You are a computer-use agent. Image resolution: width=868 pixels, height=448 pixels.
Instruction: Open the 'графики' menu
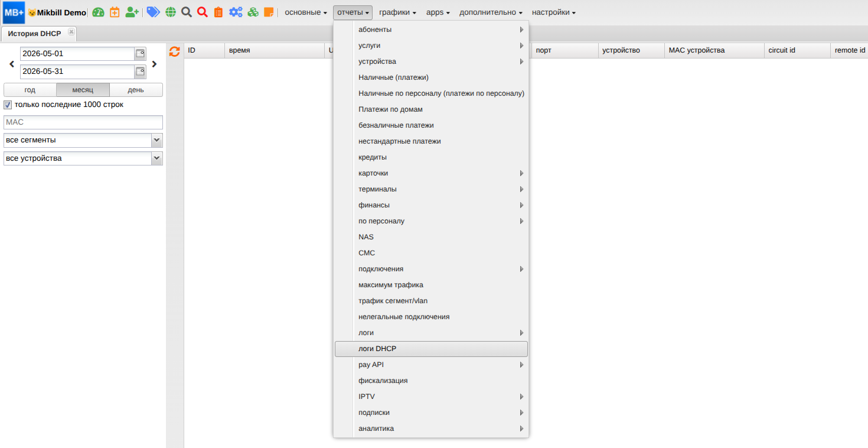pos(398,12)
